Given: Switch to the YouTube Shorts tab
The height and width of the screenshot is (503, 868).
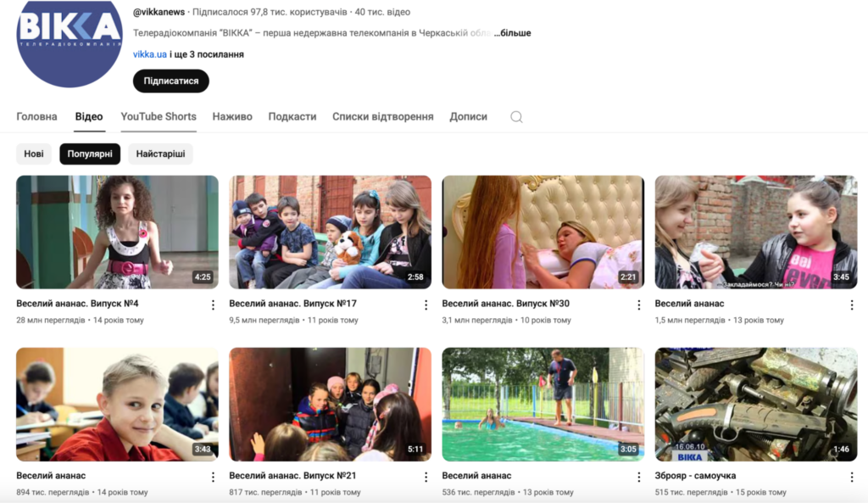Looking at the screenshot, I should click(x=158, y=116).
